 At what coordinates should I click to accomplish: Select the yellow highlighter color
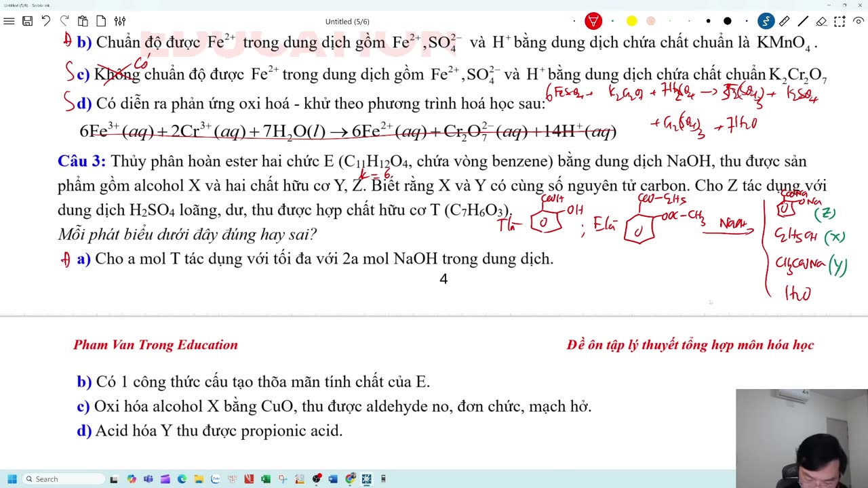(631, 21)
